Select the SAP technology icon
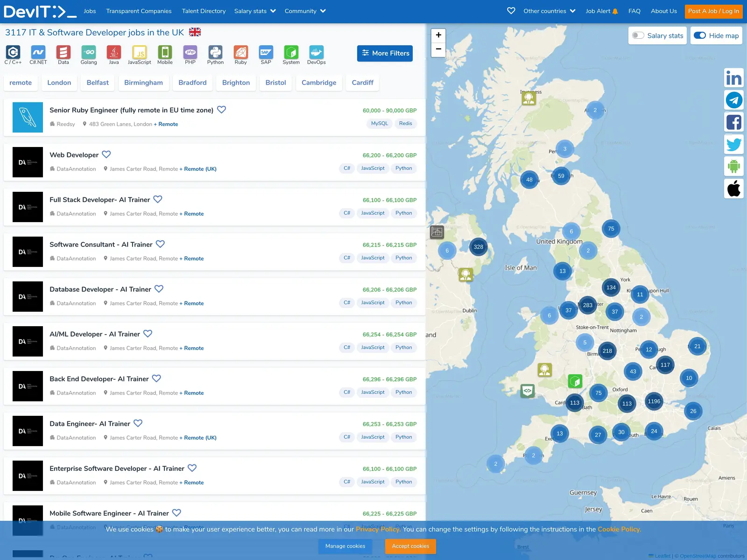The height and width of the screenshot is (560, 747). 266,55
